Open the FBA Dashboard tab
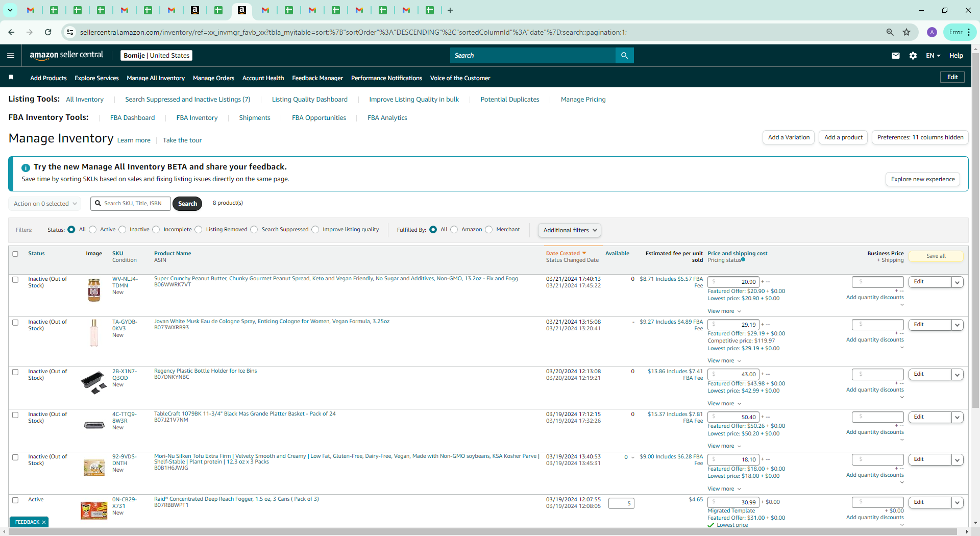The width and height of the screenshot is (980, 536). [132, 118]
